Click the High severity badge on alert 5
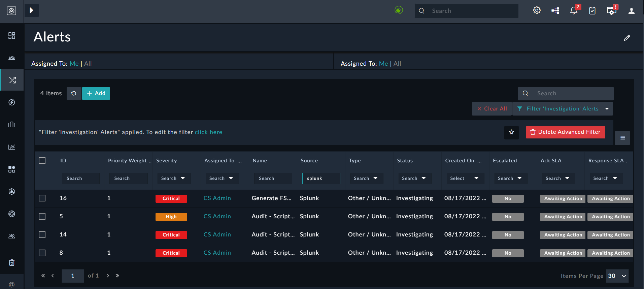644x289 pixels. click(171, 217)
